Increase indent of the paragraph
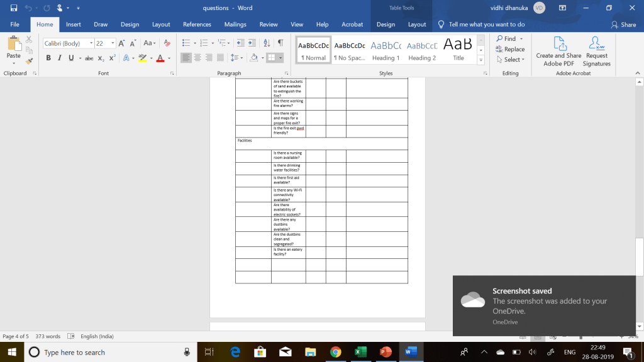 (x=252, y=43)
